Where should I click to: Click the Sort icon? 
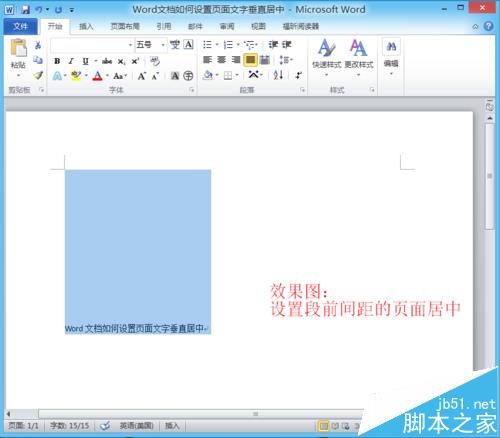[x=278, y=75]
